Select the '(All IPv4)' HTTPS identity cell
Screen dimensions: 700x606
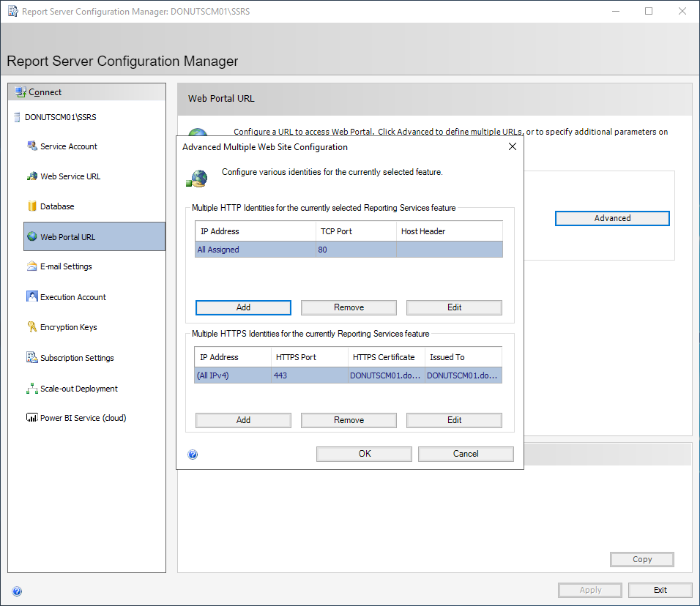point(233,375)
